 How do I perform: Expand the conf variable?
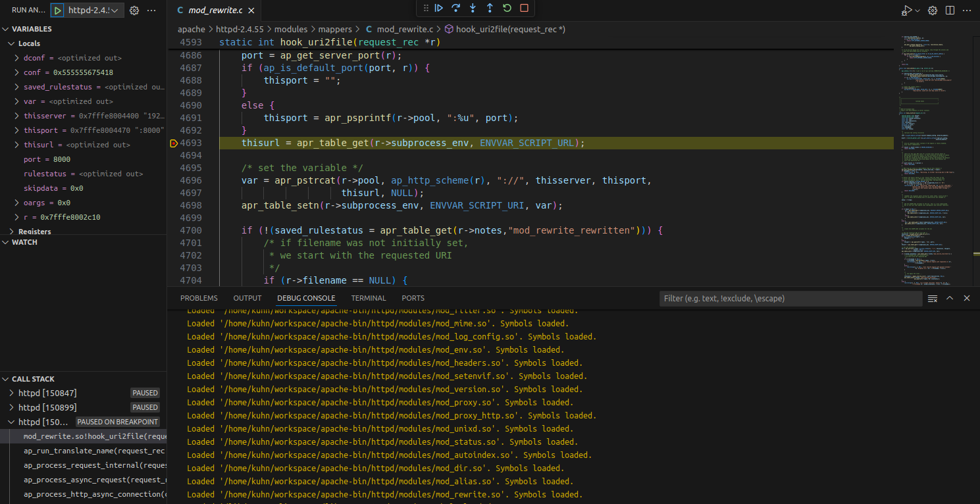(x=17, y=72)
